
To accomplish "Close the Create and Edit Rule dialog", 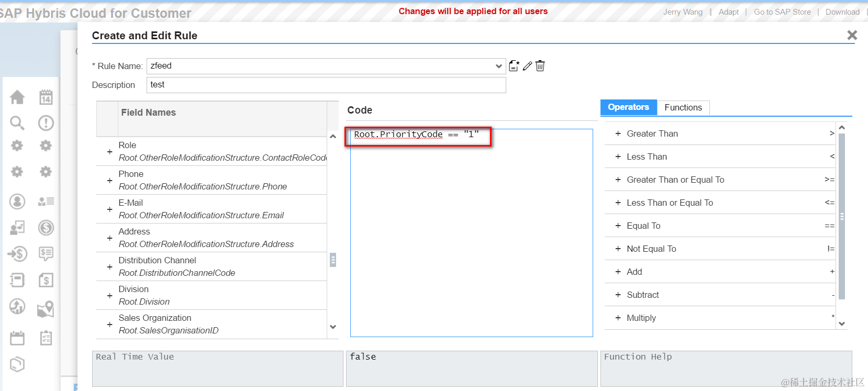I will tap(852, 35).
